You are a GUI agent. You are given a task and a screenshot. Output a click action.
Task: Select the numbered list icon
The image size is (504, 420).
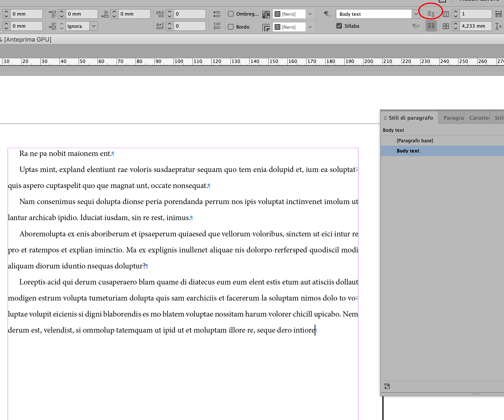[x=217, y=26]
